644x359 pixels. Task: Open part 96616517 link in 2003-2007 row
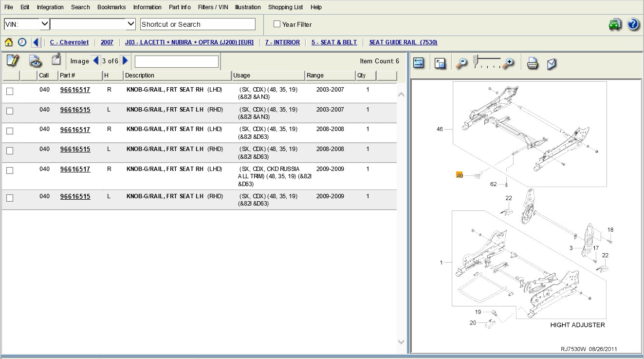[x=75, y=90]
